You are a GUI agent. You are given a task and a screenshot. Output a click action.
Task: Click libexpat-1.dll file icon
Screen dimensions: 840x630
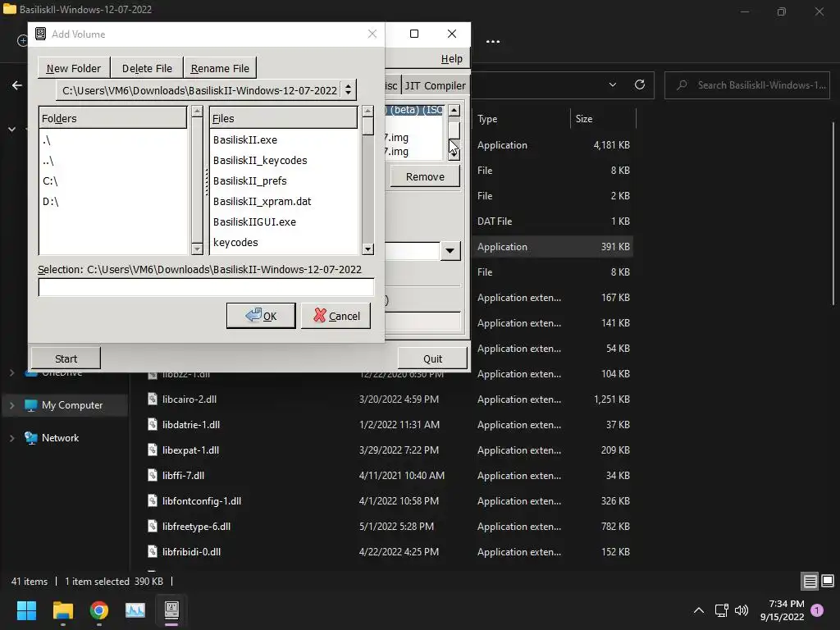coord(153,450)
